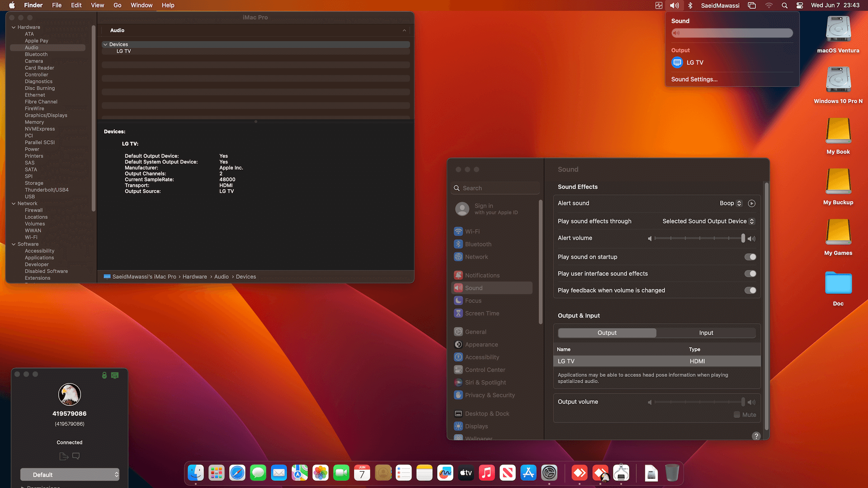868x488 pixels.
Task: Open Music app in Dock
Action: pyautogui.click(x=486, y=473)
